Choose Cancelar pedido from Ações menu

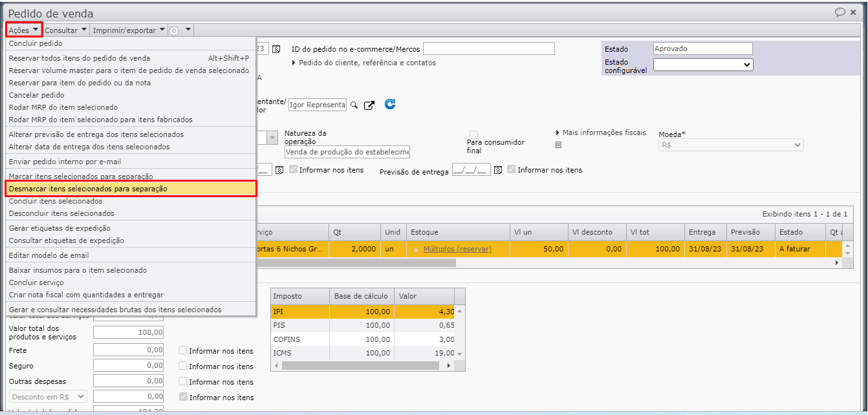pyautogui.click(x=37, y=95)
